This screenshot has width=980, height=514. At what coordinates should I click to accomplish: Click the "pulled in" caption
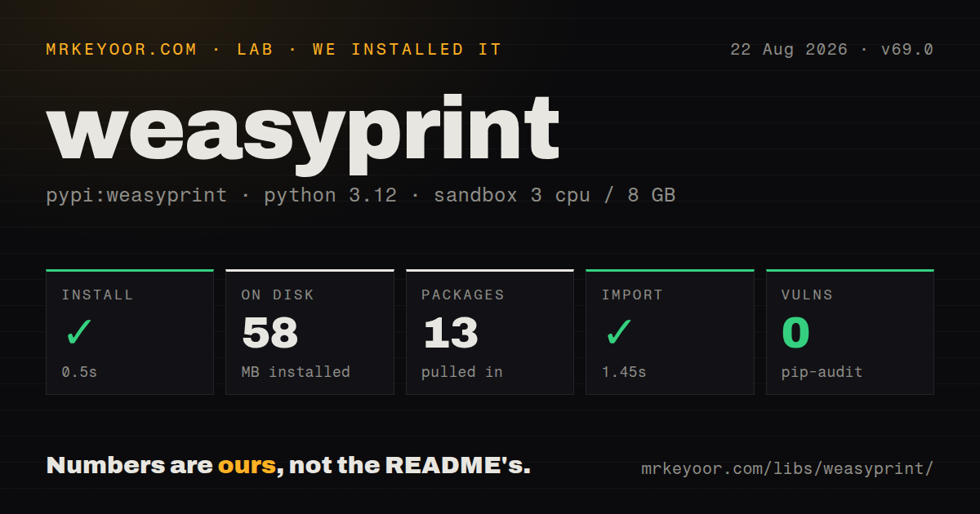(462, 372)
